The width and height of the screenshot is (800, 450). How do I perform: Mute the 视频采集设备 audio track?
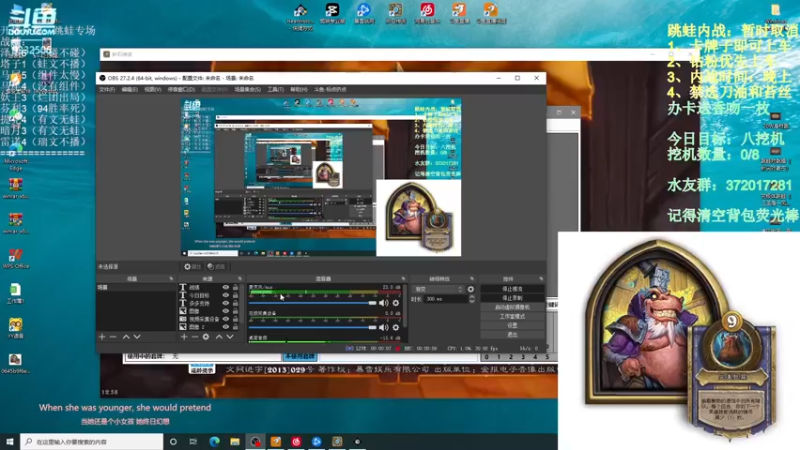[383, 328]
